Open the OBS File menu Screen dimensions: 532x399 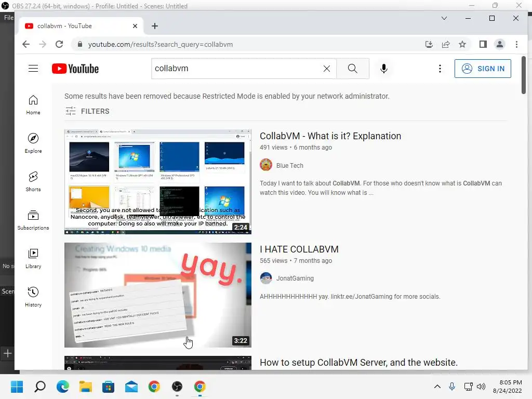(x=8, y=18)
